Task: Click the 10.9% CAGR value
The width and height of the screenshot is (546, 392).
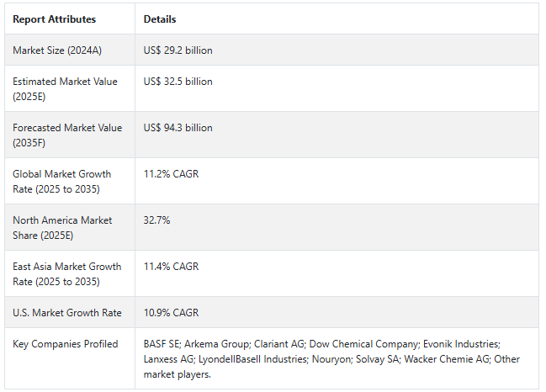Action: 171,313
